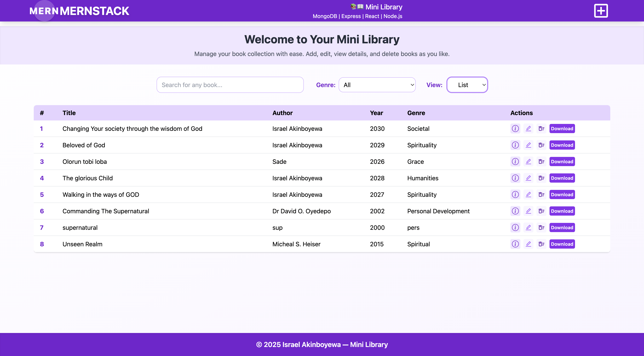Click the add new book plus icon
The image size is (644, 356).
601,11
